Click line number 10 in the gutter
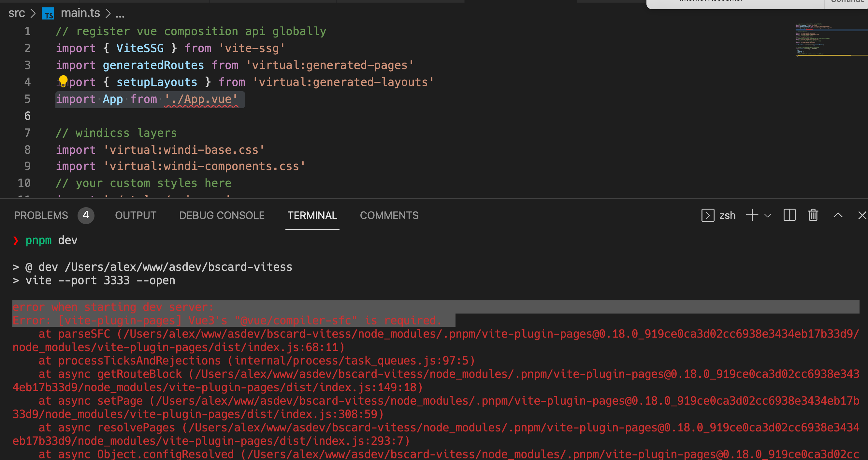Image resolution: width=868 pixels, height=460 pixels. 24,183
